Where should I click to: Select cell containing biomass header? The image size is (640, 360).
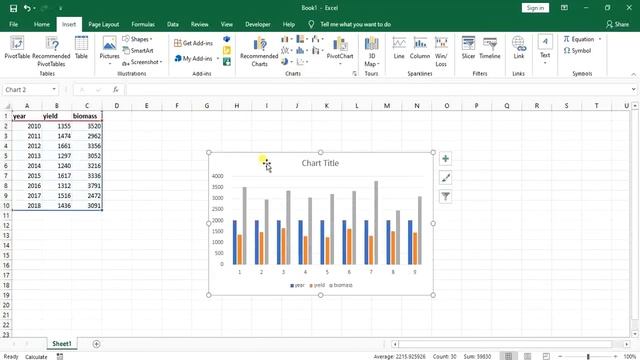coord(87,116)
